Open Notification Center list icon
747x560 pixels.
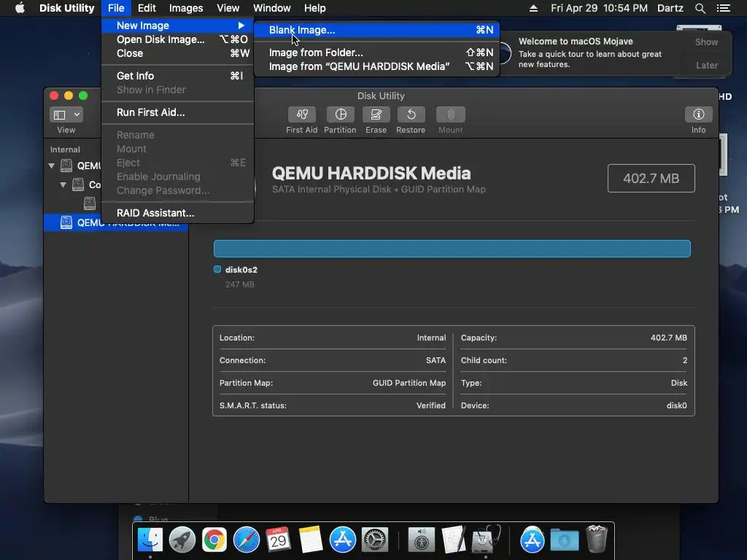[x=723, y=8]
